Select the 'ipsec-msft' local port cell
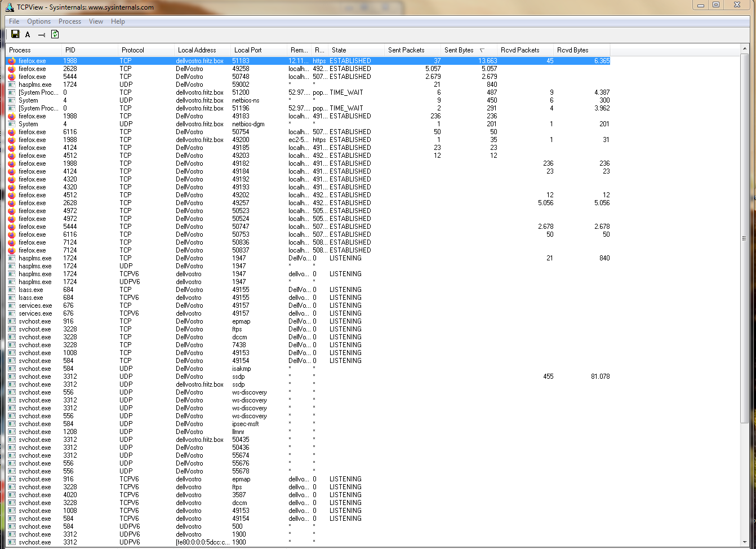756x549 pixels. click(246, 424)
